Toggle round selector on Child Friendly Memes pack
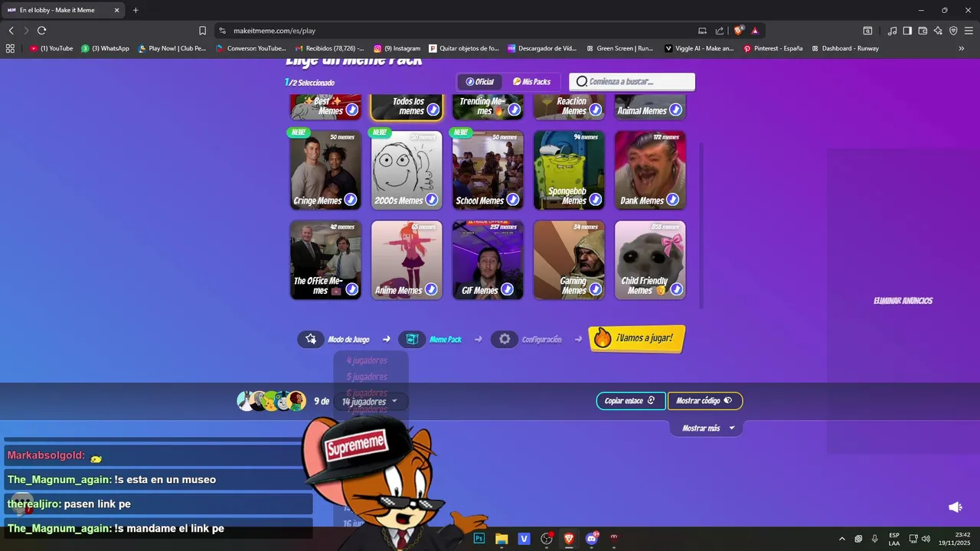The width and height of the screenshot is (980, 551). [x=676, y=289]
